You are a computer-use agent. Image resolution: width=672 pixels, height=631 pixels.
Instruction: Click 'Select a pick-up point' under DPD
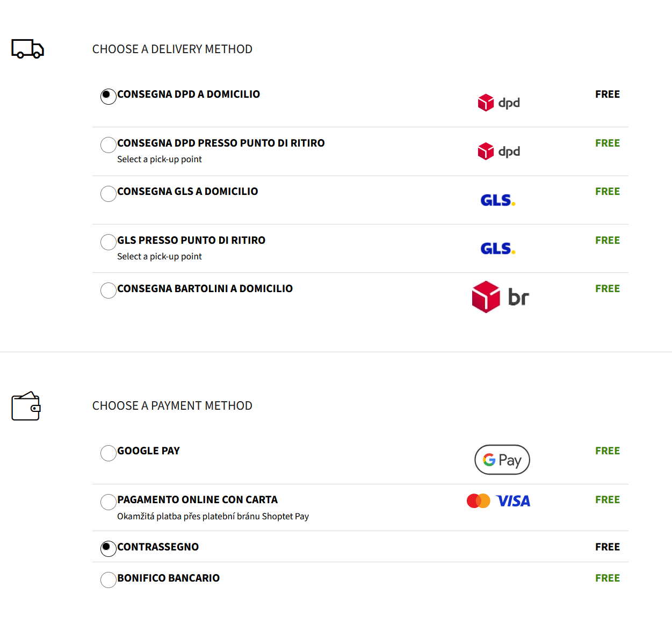point(160,159)
